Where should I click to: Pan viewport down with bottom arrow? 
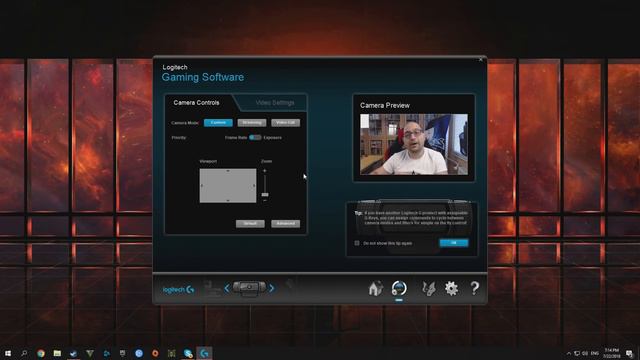(228, 200)
